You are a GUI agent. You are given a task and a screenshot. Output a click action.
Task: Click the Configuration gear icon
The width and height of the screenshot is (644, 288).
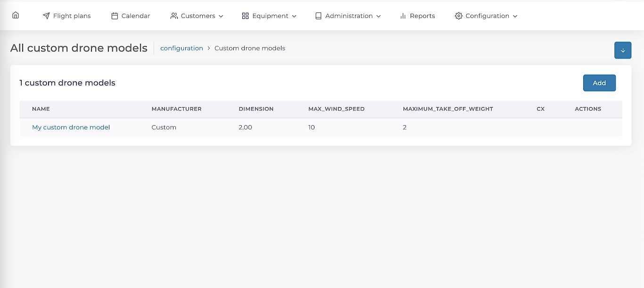[459, 16]
